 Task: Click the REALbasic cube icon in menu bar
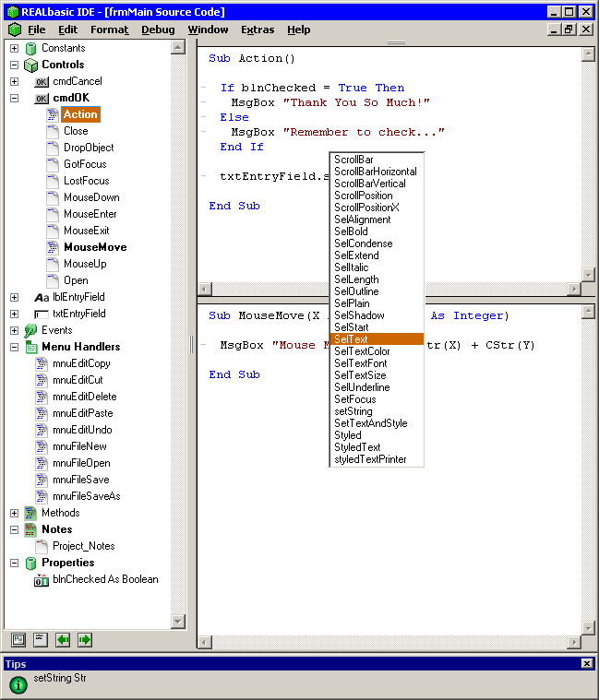[x=15, y=30]
